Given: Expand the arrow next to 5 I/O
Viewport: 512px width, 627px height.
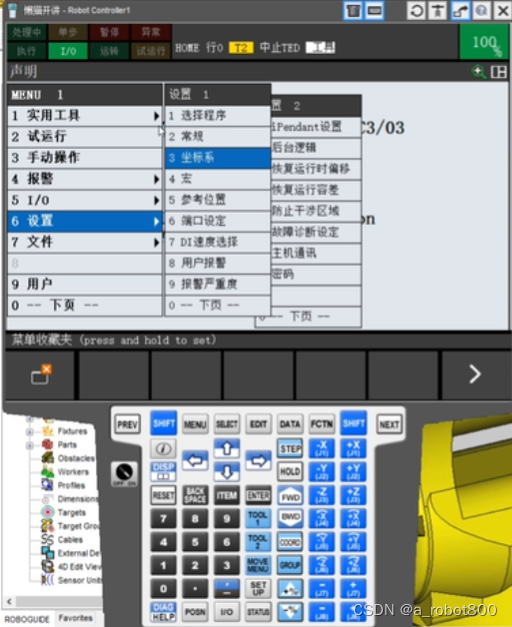Looking at the screenshot, I should (x=156, y=200).
